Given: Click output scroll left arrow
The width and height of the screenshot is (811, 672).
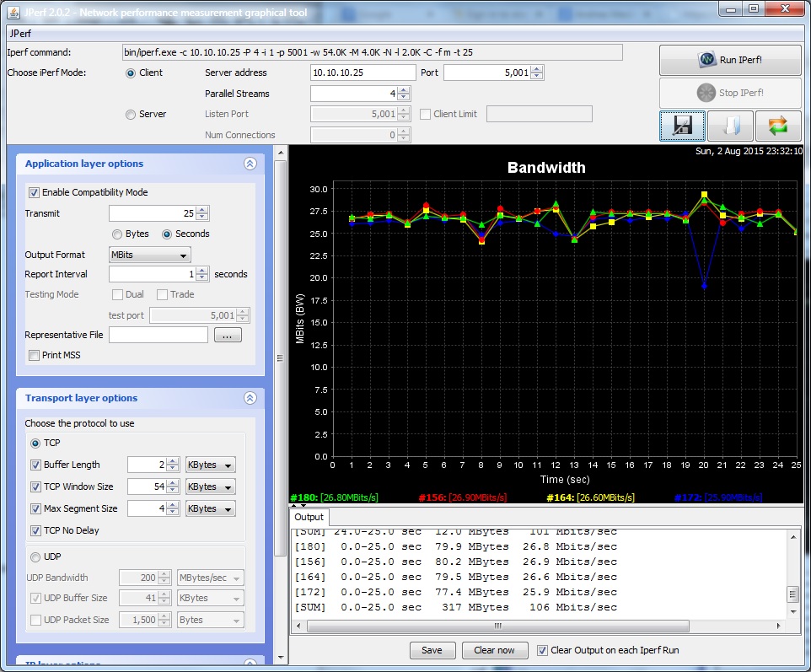Looking at the screenshot, I should pos(298,626).
